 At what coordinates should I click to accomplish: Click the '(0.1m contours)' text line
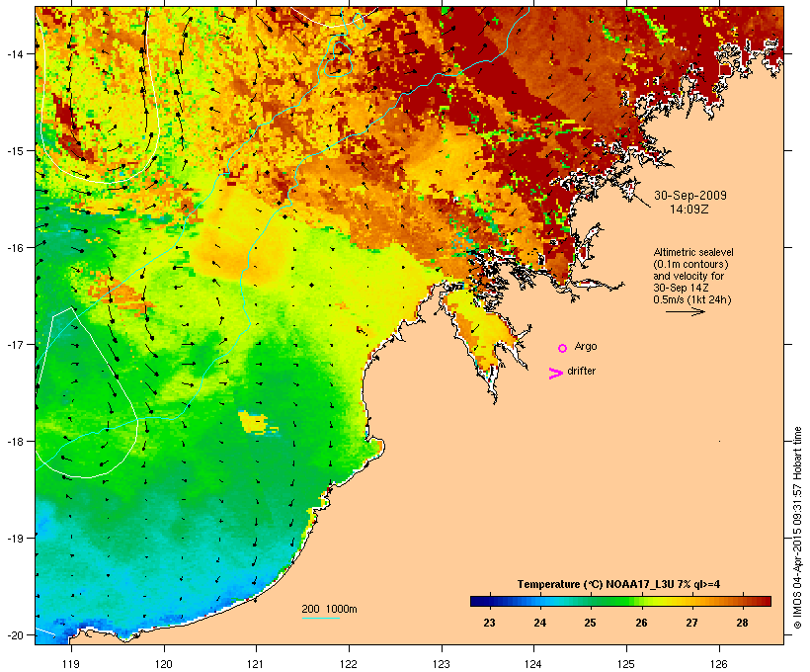pos(690,264)
